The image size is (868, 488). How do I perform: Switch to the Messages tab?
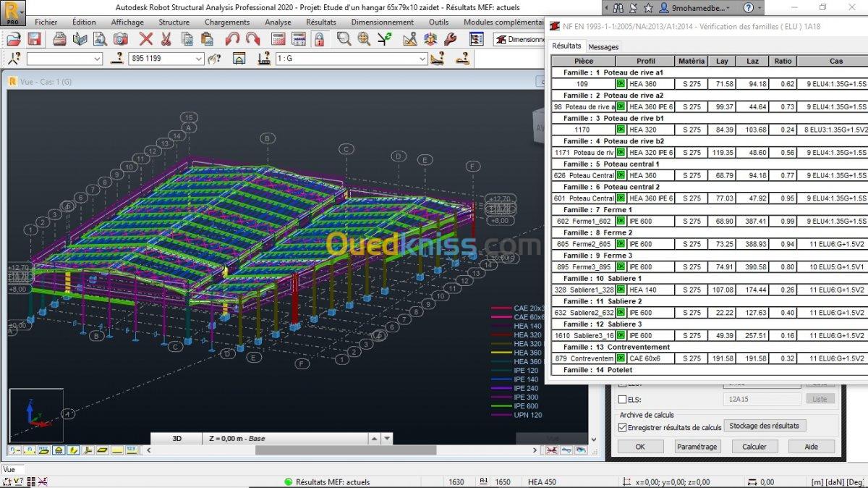[x=603, y=47]
